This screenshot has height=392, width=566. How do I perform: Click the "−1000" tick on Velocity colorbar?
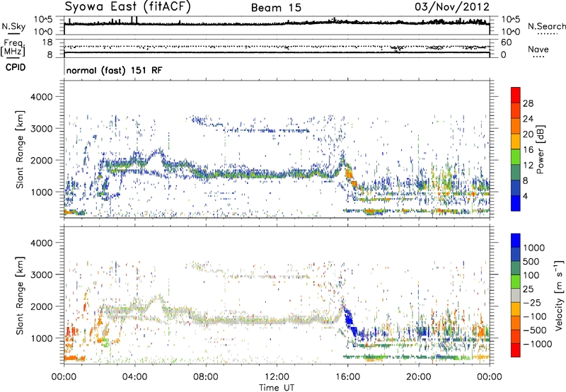coord(538,344)
